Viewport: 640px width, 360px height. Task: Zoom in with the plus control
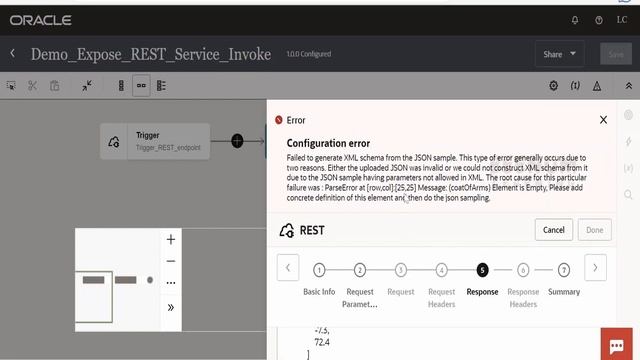pos(171,240)
